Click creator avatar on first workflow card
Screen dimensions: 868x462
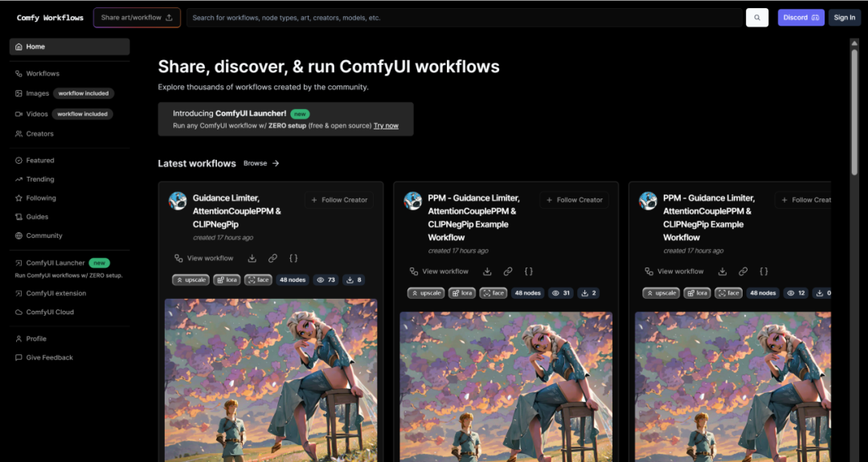[178, 201]
